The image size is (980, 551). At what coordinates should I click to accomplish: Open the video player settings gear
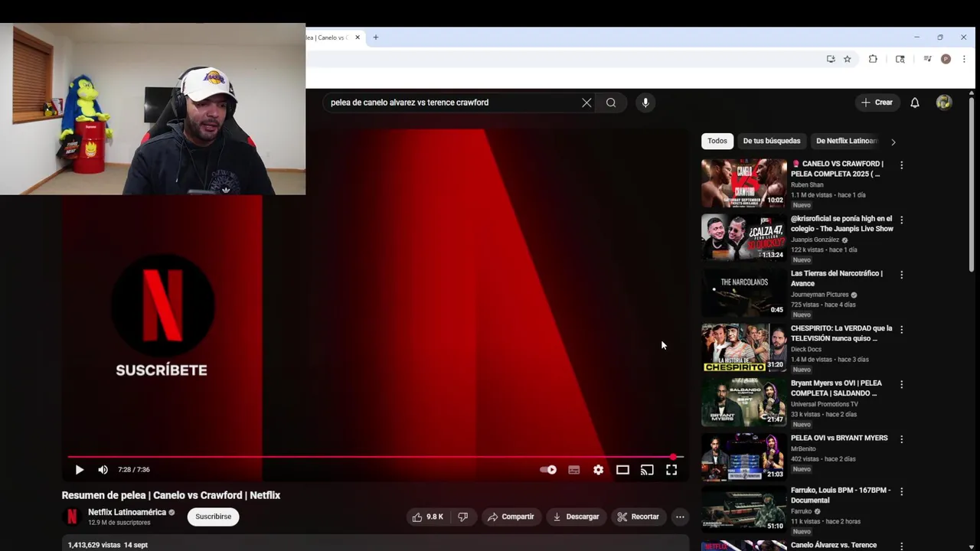point(598,470)
